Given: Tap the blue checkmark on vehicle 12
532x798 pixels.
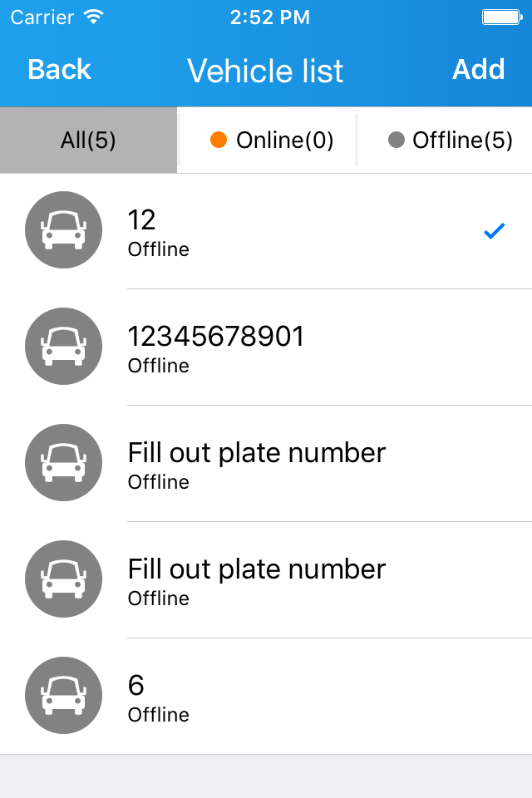Looking at the screenshot, I should tap(495, 231).
